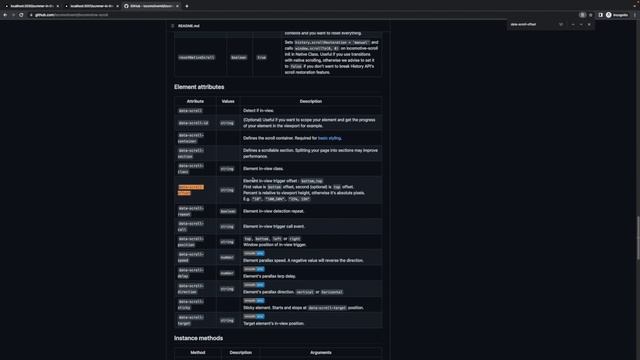Click the 'Arguments' column header
The width and height of the screenshot is (640, 360).
(x=321, y=352)
